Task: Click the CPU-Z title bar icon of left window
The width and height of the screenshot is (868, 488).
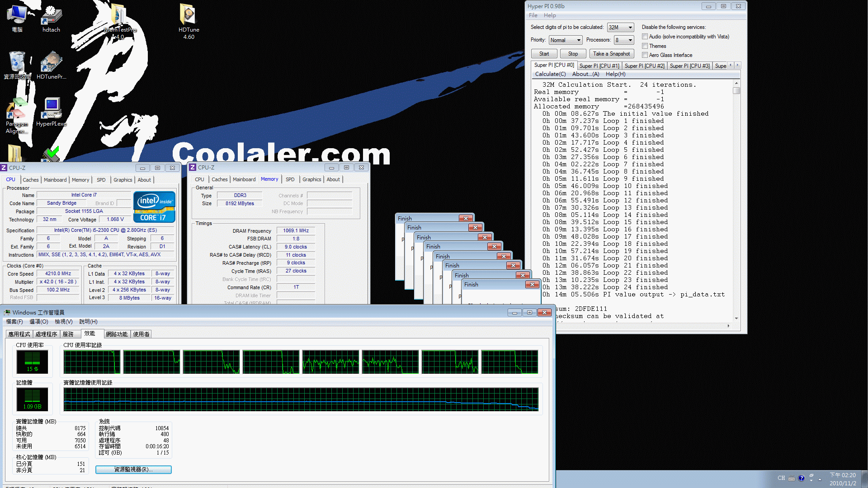Action: tap(4, 168)
